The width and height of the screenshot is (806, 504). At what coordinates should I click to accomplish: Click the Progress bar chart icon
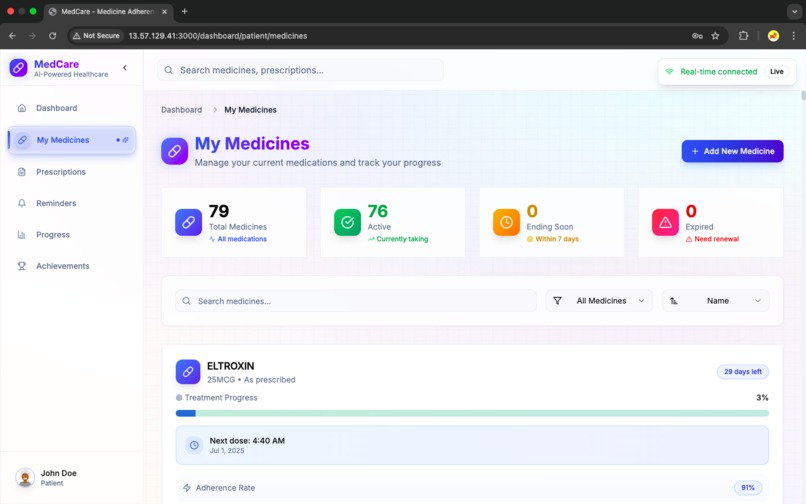tap(22, 235)
